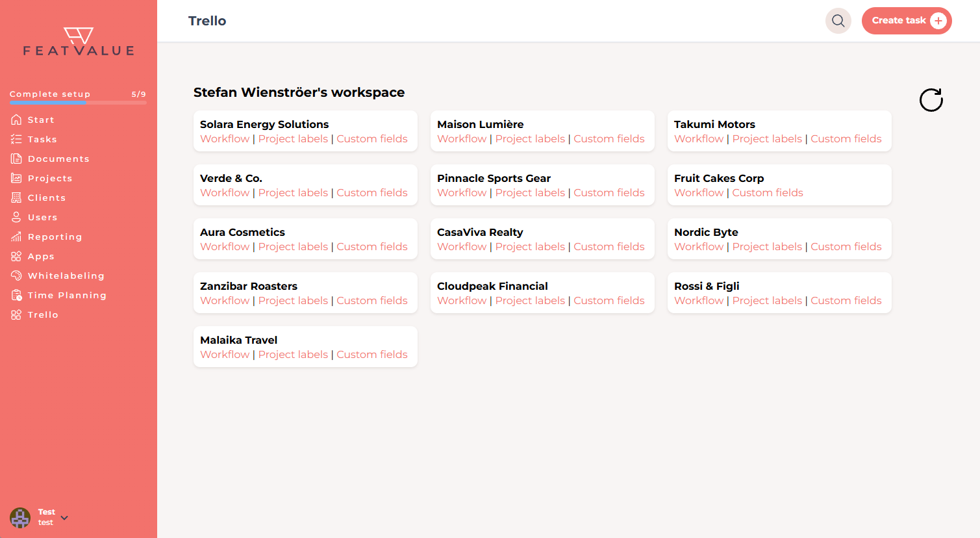Image resolution: width=980 pixels, height=538 pixels.
Task: Refresh the workspace with the reload icon
Action: (931, 100)
